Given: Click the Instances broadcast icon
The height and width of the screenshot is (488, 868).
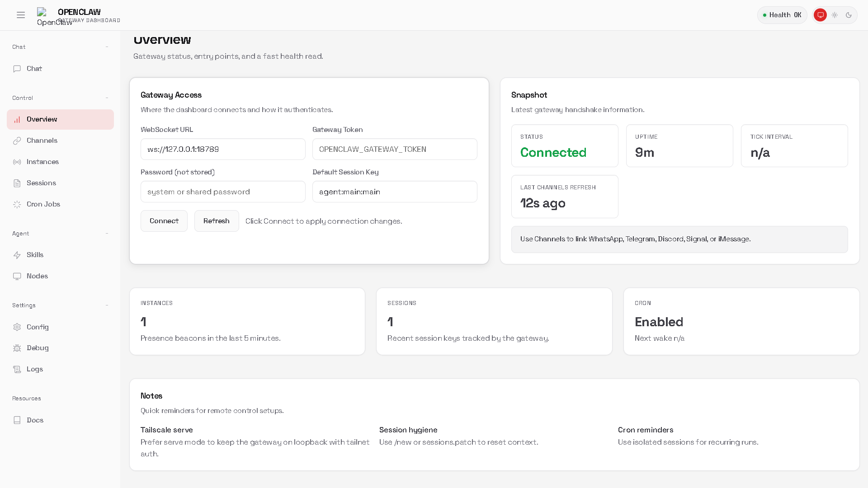Looking at the screenshot, I should 17,162.
